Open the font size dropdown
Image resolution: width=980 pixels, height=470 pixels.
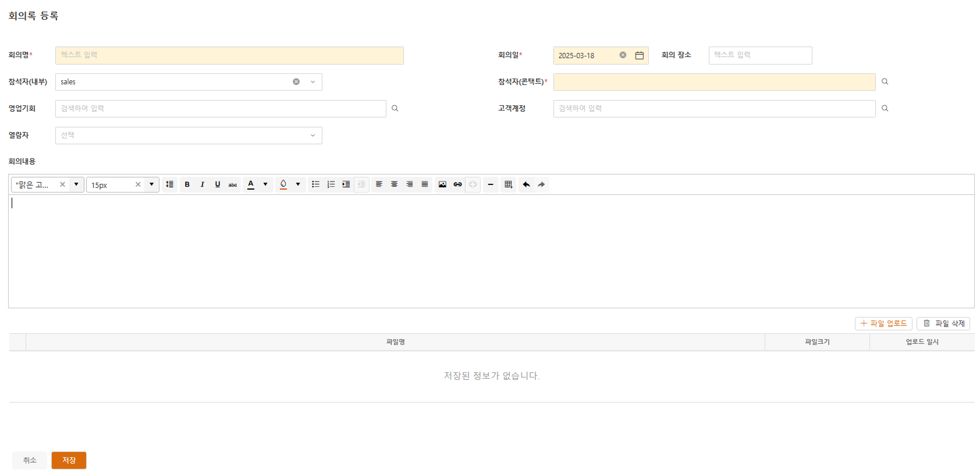(x=151, y=184)
